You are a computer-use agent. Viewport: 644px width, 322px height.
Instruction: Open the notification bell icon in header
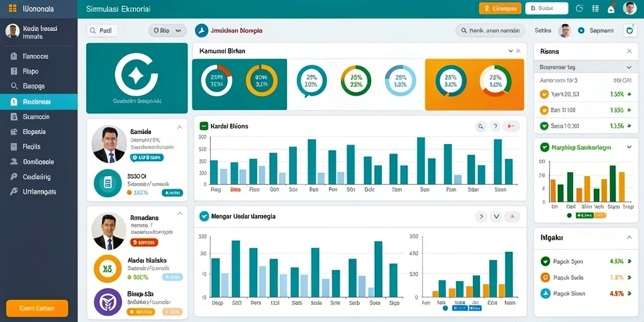coord(611,9)
